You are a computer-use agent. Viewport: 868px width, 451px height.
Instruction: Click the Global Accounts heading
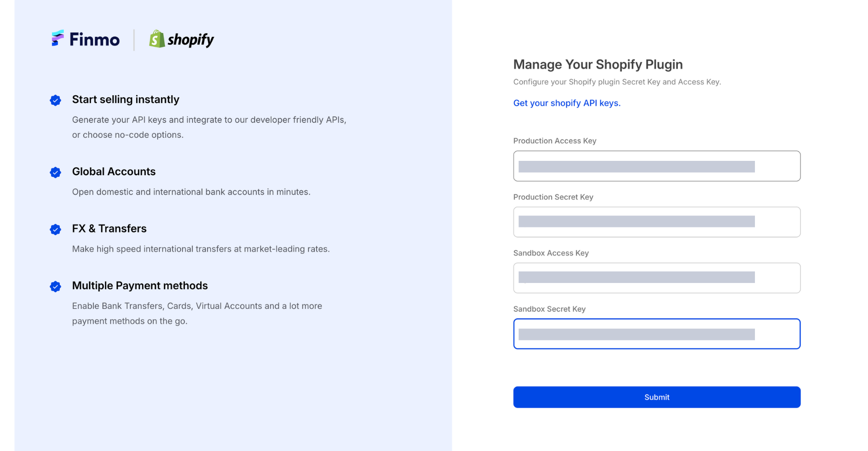pos(114,171)
